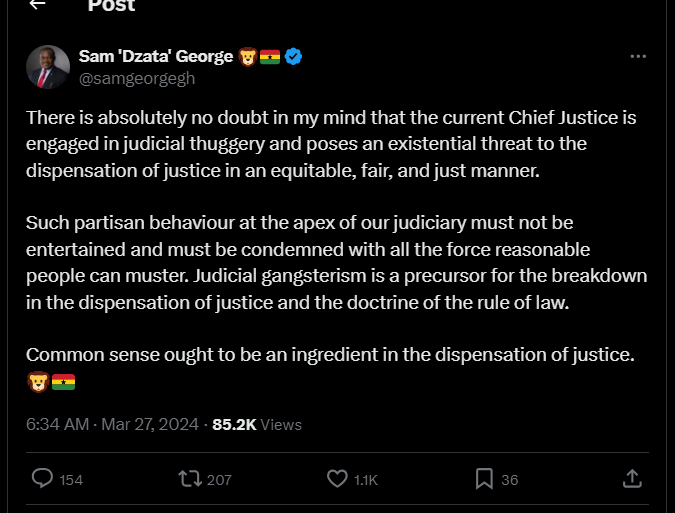This screenshot has height=513, width=675.
Task: Toggle the bookmark icon on this post
Action: 484,479
